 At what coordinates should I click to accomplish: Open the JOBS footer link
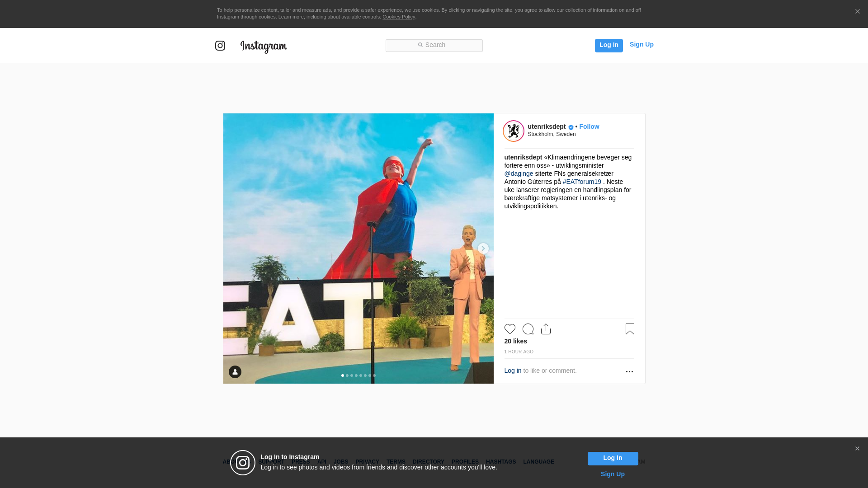click(341, 462)
